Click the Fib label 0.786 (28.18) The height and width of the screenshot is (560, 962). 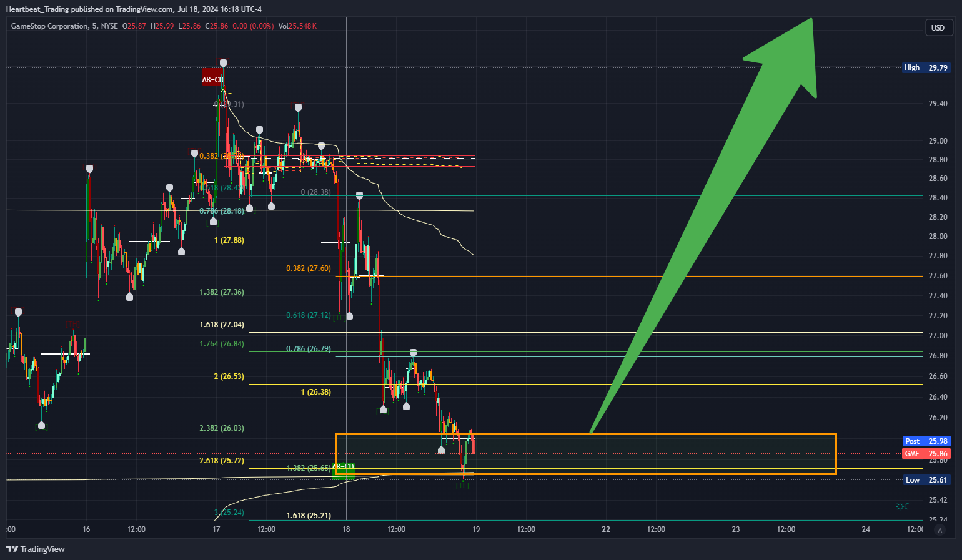point(222,211)
